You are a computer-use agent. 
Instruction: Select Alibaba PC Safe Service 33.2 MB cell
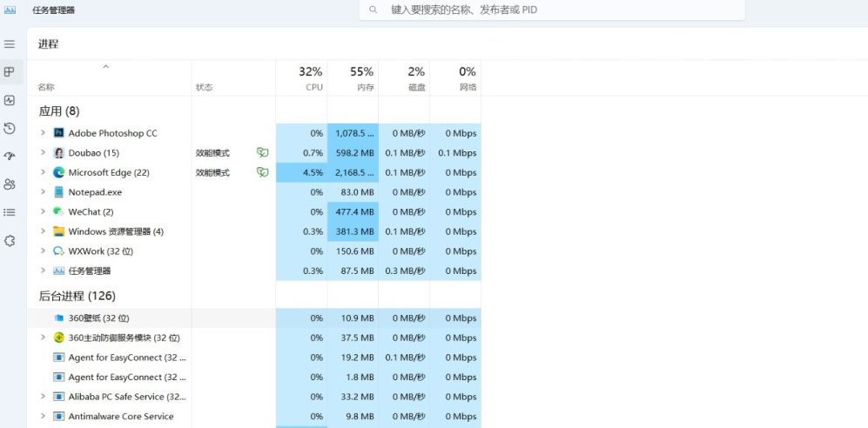(x=353, y=397)
